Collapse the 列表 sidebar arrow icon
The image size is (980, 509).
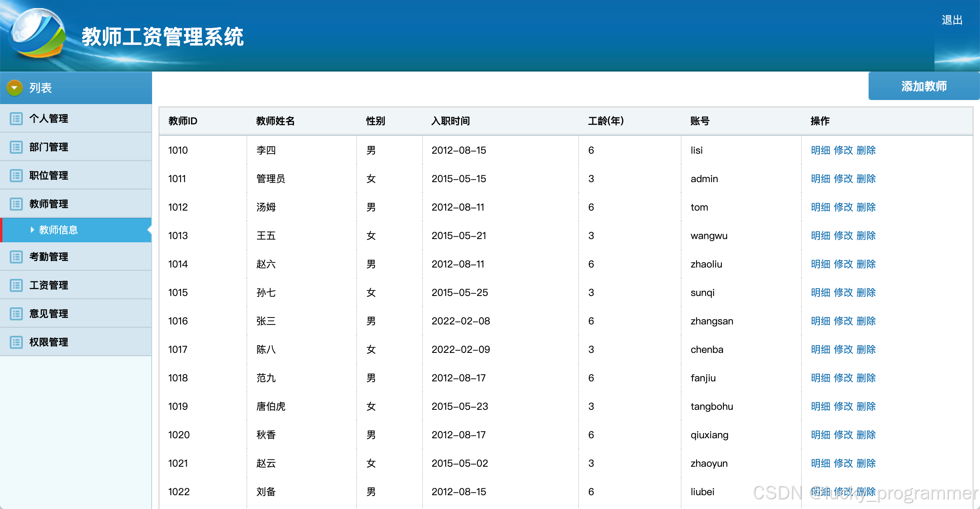click(15, 88)
